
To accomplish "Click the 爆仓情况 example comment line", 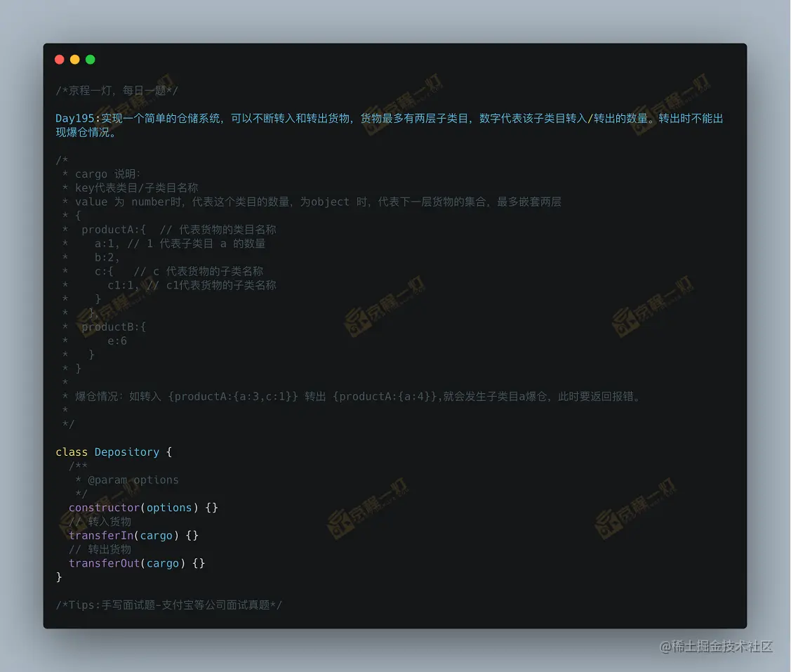I will point(352,397).
